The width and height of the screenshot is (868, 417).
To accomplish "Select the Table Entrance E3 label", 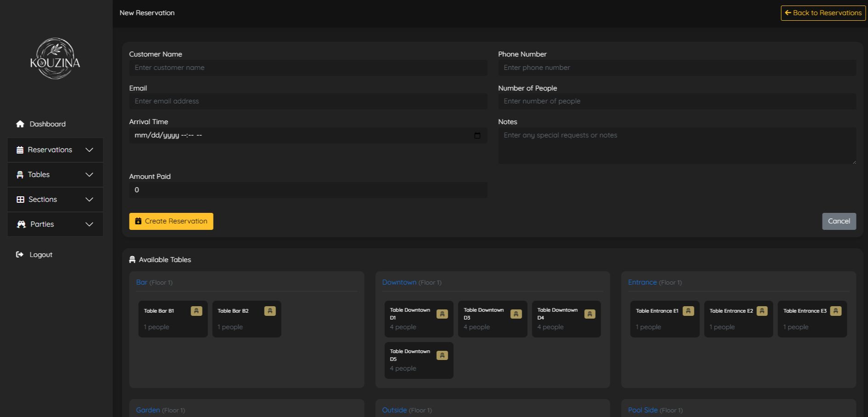I will [805, 311].
